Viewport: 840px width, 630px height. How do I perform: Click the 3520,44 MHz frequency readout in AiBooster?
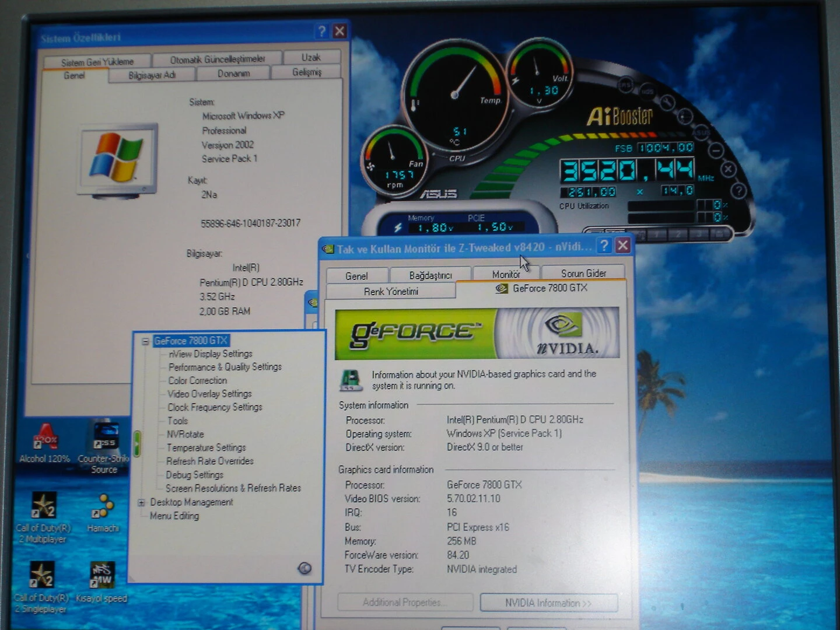pos(627,170)
